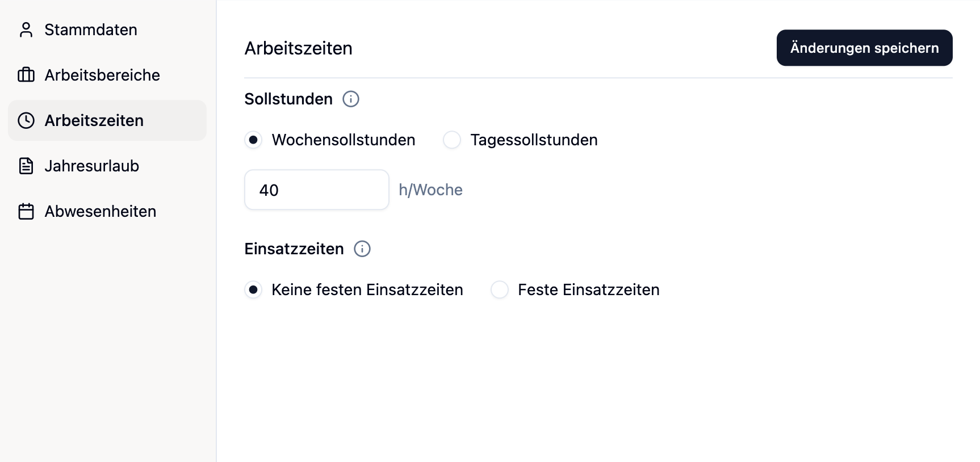Show the Sollstunden info tooltip icon
The width and height of the screenshot is (980, 462).
351,99
